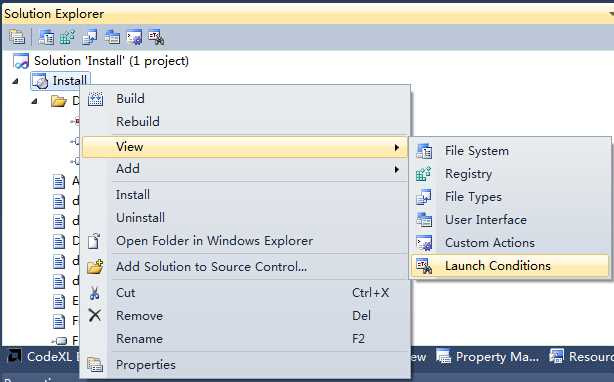Open File System Editor from toolbar icon

coord(46,37)
